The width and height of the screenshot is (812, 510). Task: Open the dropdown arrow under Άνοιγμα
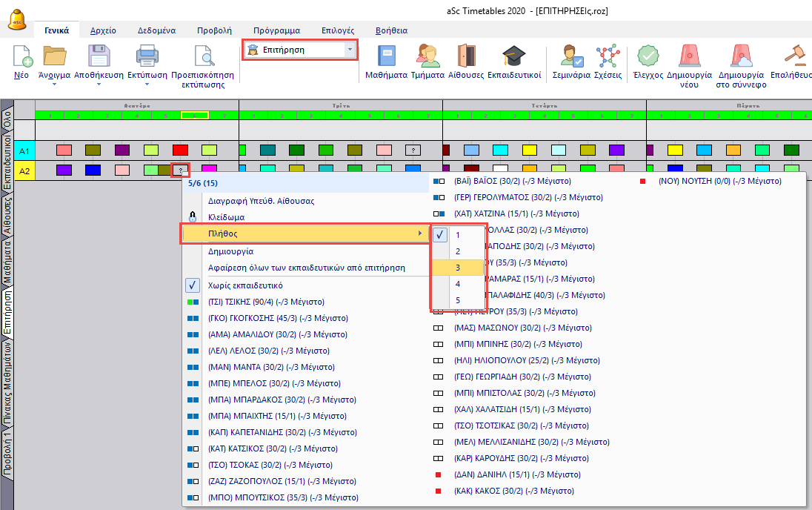[x=54, y=84]
